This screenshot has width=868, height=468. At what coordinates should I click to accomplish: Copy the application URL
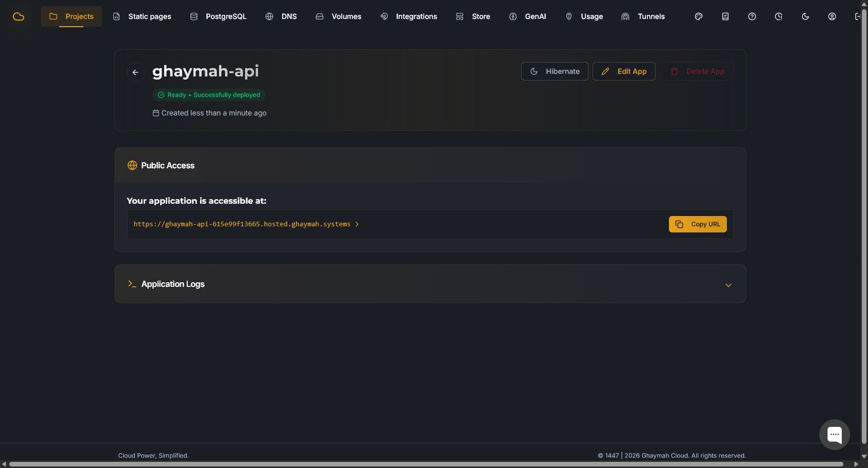coord(698,224)
